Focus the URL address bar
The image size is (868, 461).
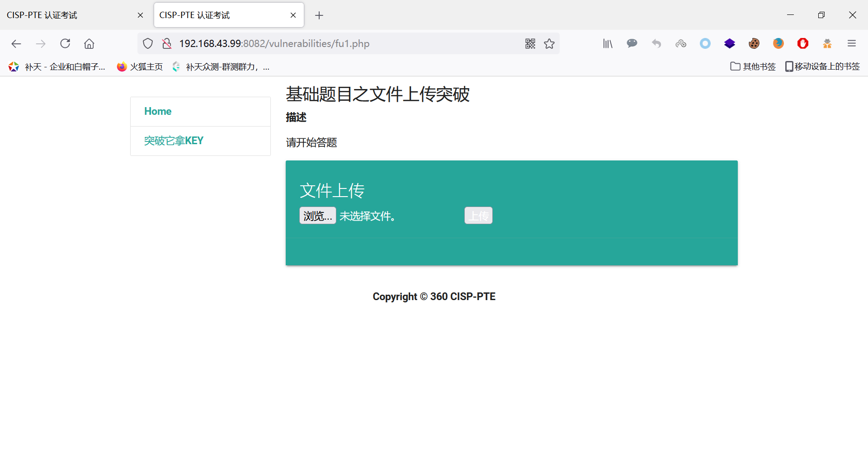348,43
